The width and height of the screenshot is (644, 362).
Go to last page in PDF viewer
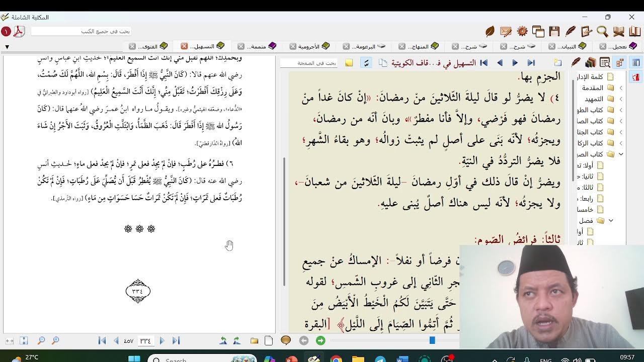pyautogui.click(x=176, y=340)
